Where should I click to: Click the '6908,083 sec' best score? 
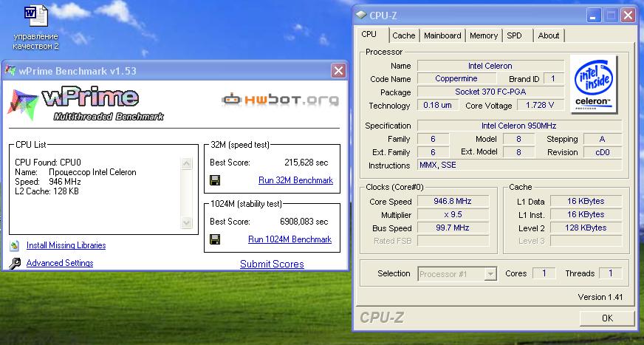click(x=304, y=222)
